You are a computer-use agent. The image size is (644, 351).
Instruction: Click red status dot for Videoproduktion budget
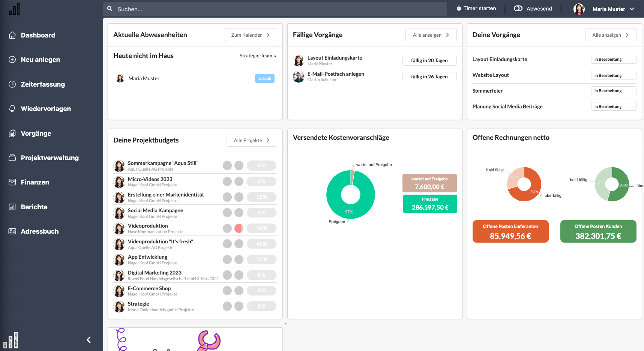[x=239, y=228]
